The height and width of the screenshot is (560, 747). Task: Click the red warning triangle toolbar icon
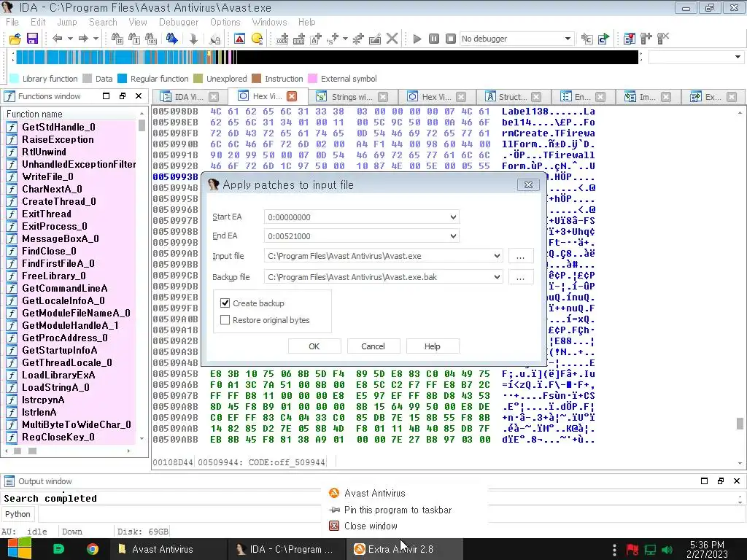click(239, 39)
